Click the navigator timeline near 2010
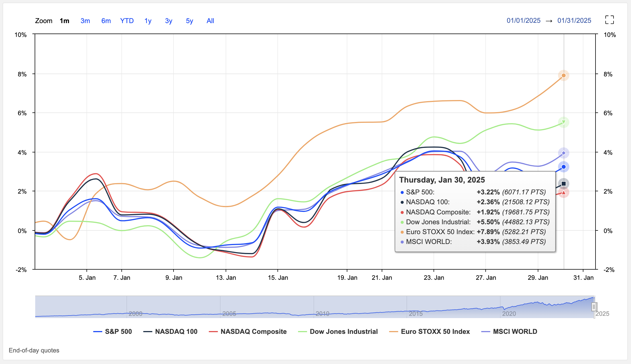Viewport: 631px width, 364px height. tap(322, 314)
